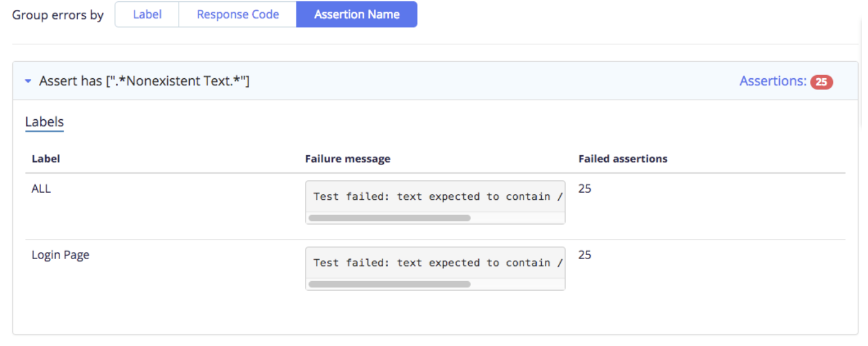The image size is (868, 346).
Task: Click the Login Page failure message scrollbar
Action: (x=389, y=284)
